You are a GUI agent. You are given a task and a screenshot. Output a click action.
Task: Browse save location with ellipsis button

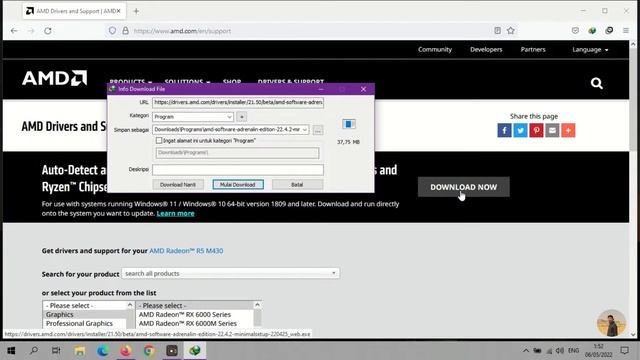point(318,130)
